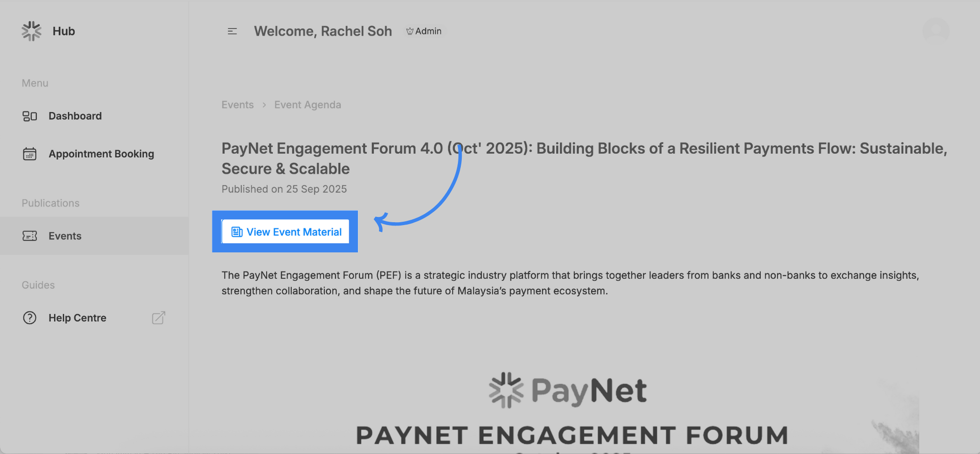Screen dimensions: 980x454
Task: Click the document icon on View Event Material
Action: [x=237, y=232]
